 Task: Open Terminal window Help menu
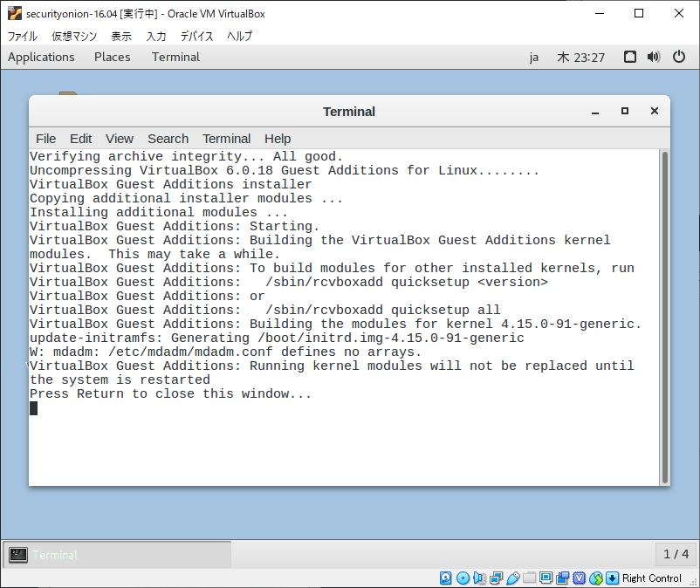pos(278,139)
